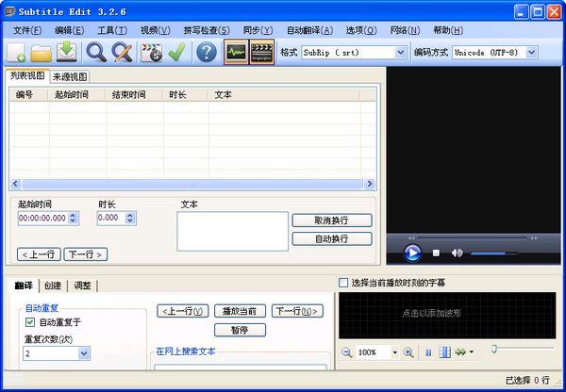Expand the waveform zoom 100% dropdown

point(391,352)
